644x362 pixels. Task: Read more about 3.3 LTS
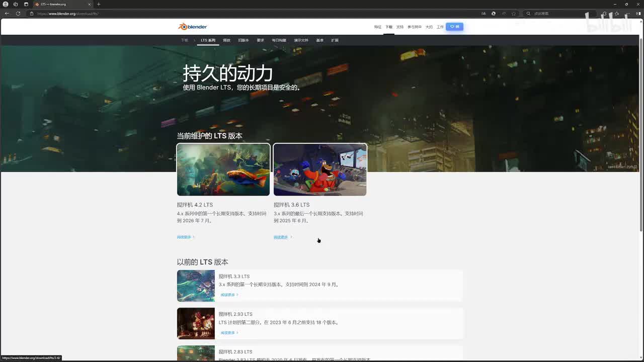click(229, 295)
